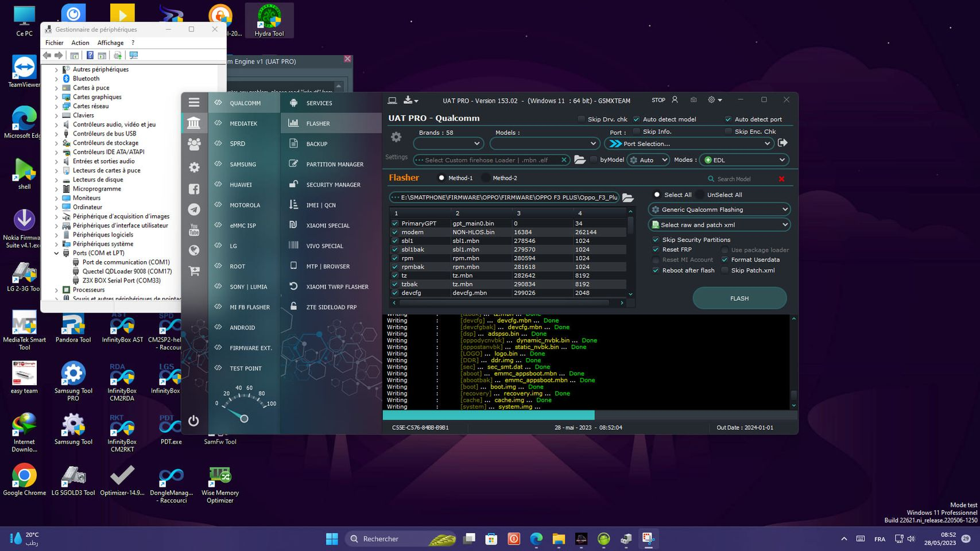The image size is (980, 551).
Task: Expand Bluetooth node in Device Manager
Action: pyautogui.click(x=56, y=79)
